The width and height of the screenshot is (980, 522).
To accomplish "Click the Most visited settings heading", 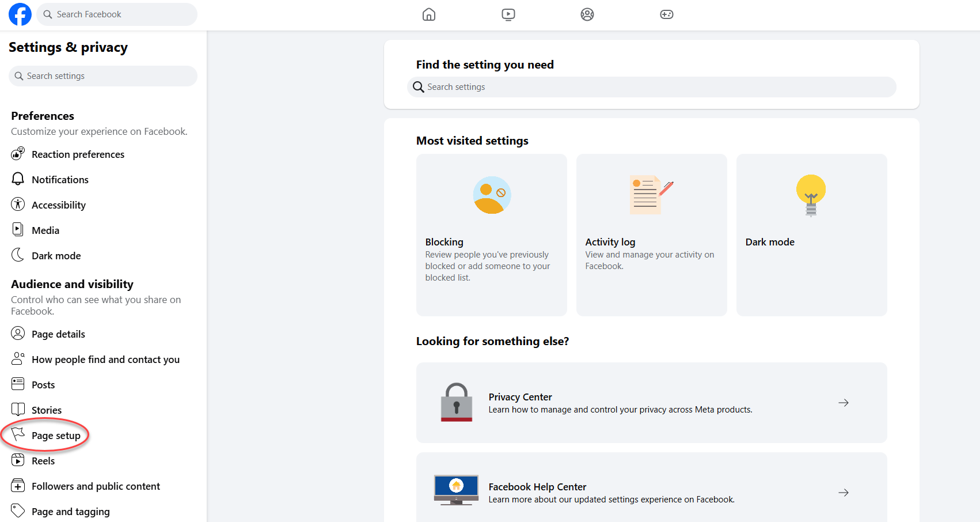I will pyautogui.click(x=472, y=141).
